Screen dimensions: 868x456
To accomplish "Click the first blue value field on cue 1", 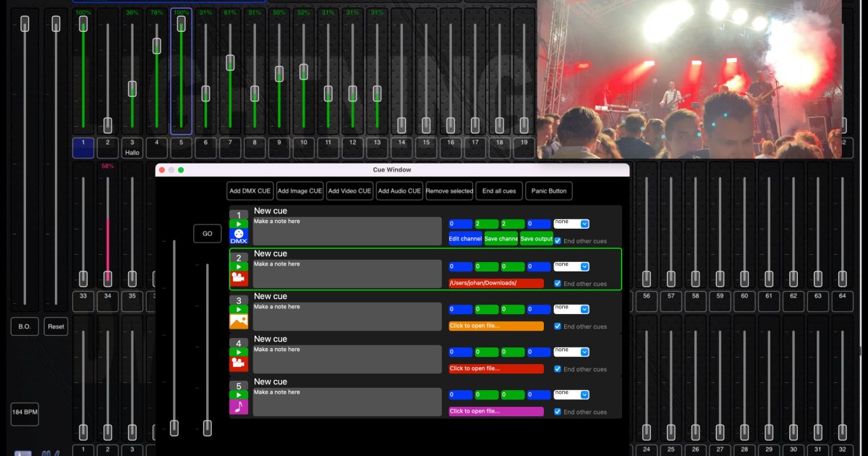I will (x=460, y=224).
